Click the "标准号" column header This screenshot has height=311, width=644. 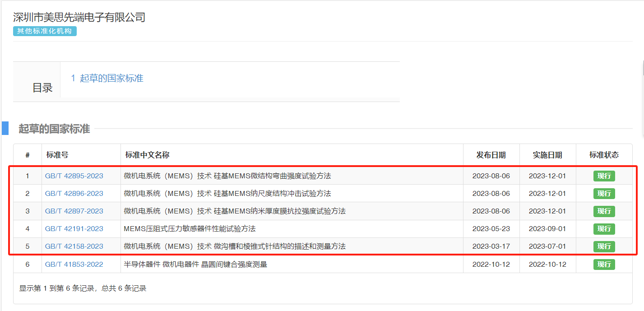coord(57,155)
